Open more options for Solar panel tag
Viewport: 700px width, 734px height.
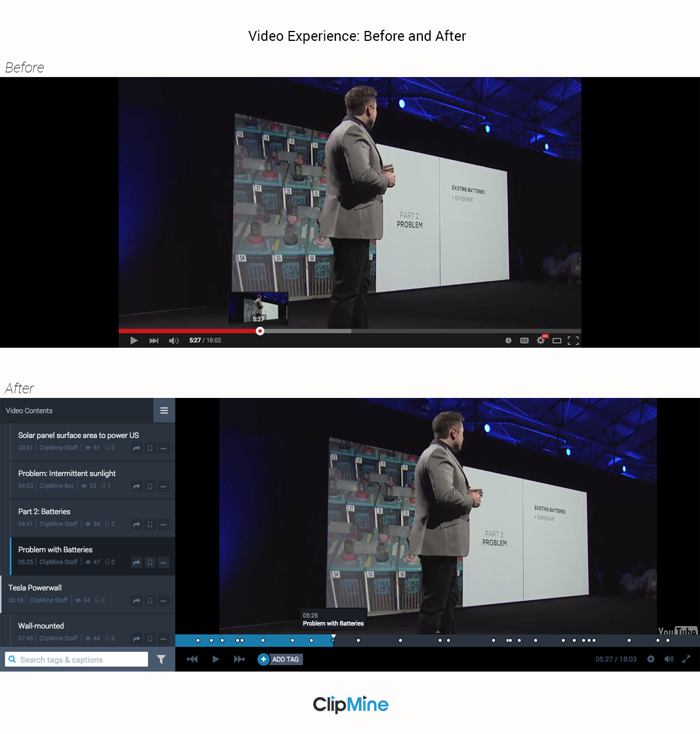coord(163,449)
